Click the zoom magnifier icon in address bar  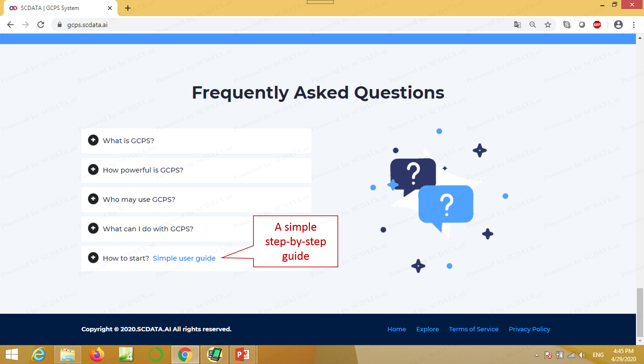(x=532, y=25)
